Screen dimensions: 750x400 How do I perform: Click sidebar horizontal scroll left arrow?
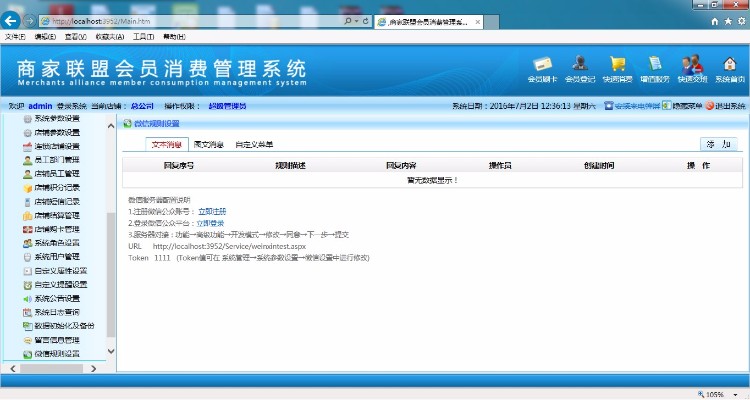pos(13,368)
